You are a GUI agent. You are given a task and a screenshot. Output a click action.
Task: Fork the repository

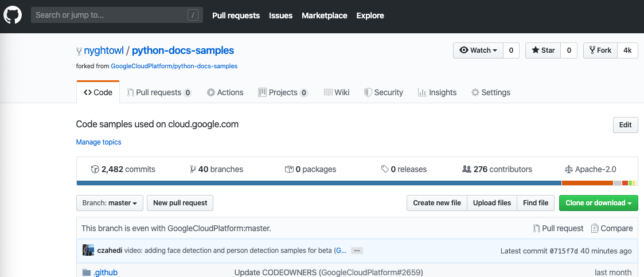[x=600, y=50]
